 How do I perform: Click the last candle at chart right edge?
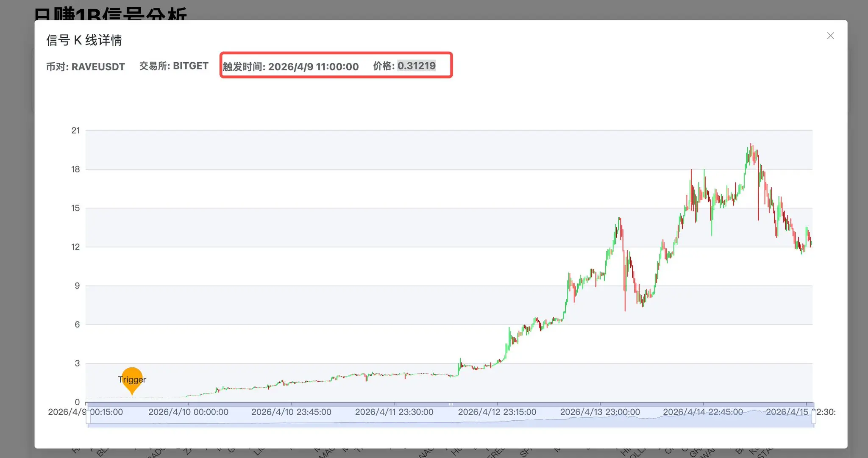[x=811, y=243]
